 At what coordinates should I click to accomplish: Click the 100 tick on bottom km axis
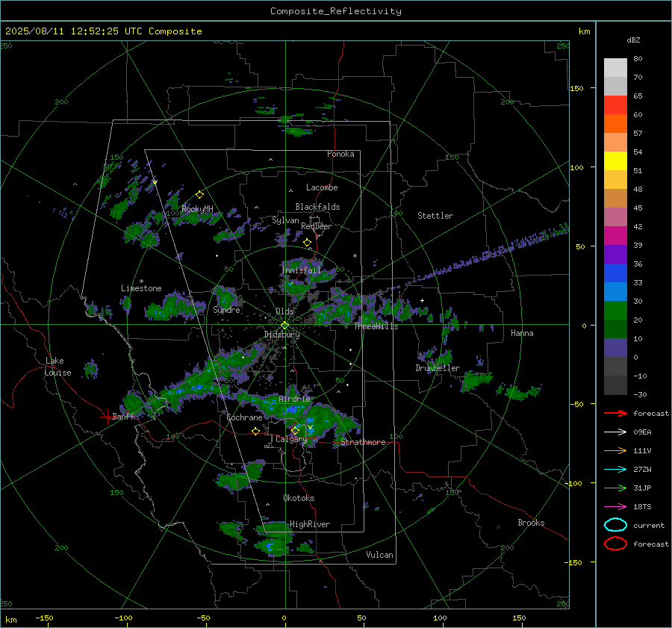coord(440,618)
